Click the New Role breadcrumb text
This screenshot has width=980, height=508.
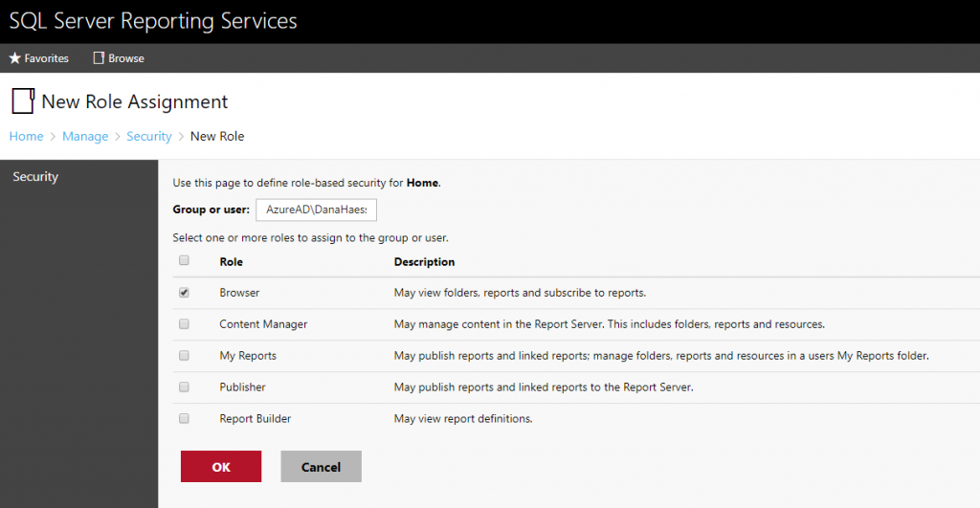[217, 136]
